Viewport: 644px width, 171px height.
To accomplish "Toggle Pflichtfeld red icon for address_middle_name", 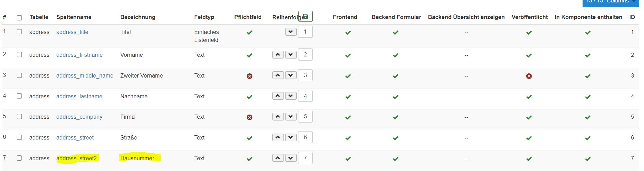I will 249,76.
